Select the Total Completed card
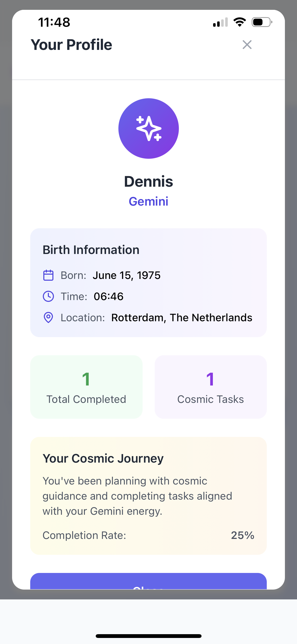This screenshot has width=297, height=644. pos(86,387)
